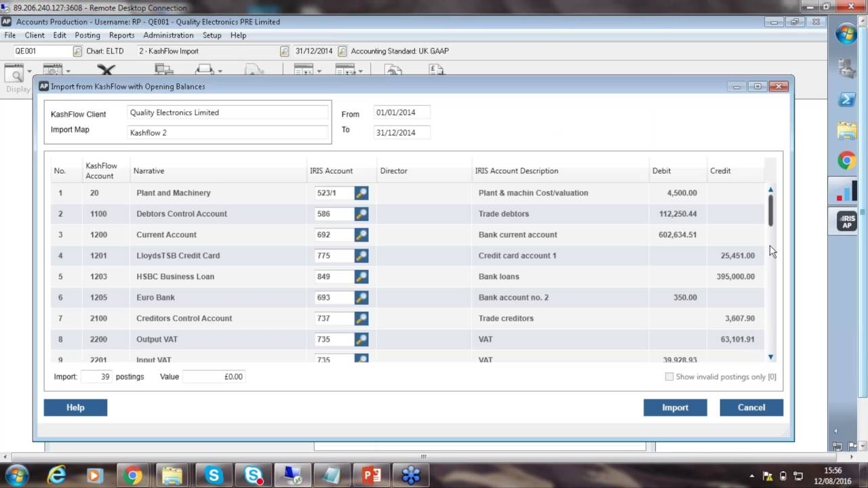Open the Client menu
The image size is (868, 488).
tap(35, 35)
